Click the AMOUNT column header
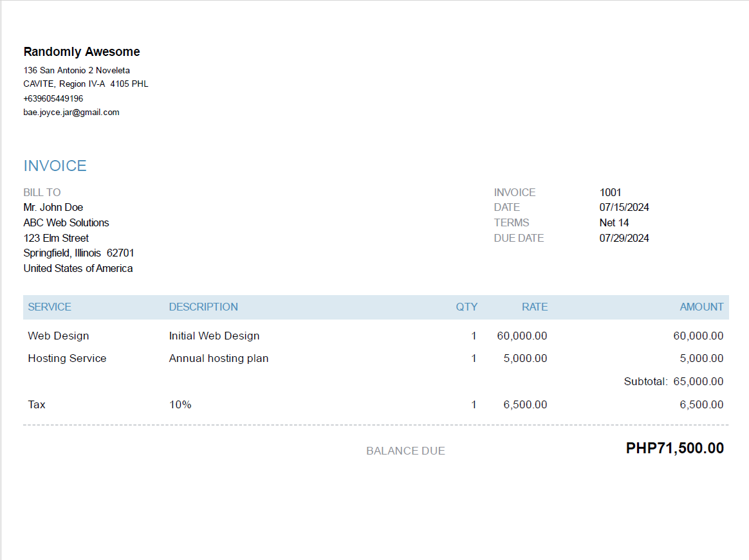This screenshot has height=560, width=749. (701, 307)
